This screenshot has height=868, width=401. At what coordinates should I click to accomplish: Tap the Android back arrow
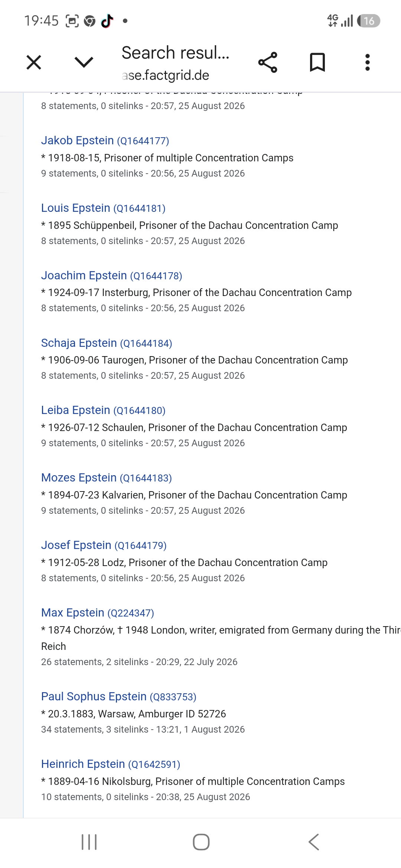coord(314,842)
